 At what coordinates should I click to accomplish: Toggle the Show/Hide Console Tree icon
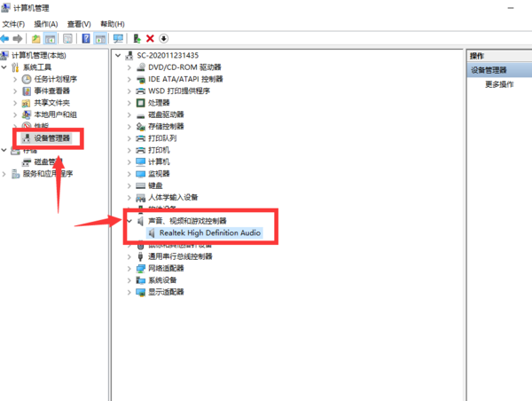[x=51, y=39]
